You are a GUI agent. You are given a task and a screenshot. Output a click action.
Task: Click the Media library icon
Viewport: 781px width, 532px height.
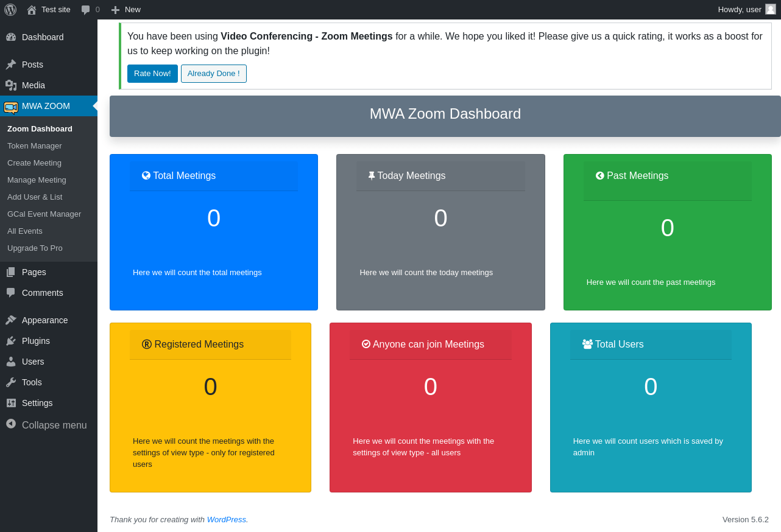pos(11,85)
